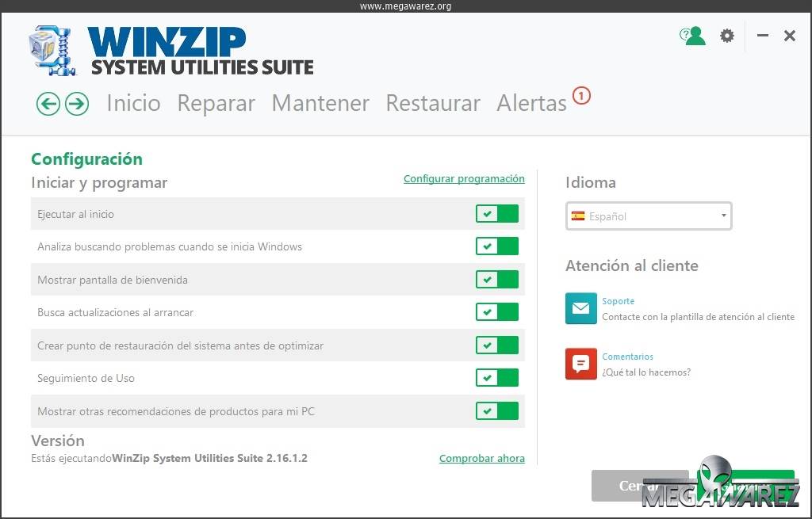Screen dimensions: 812x519
Task: Click the forward arrow navigation icon
Action: [77, 104]
